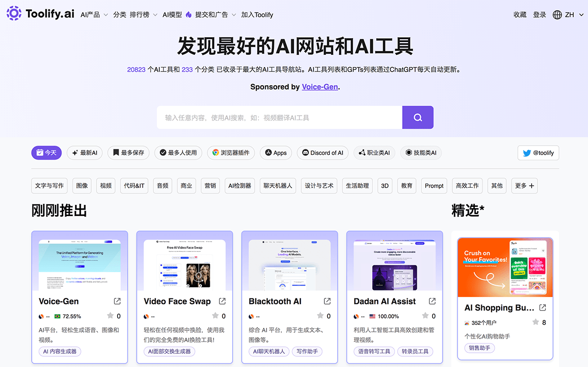588x367 pixels.
Task: Click the search magnifier icon
Action: (x=417, y=117)
